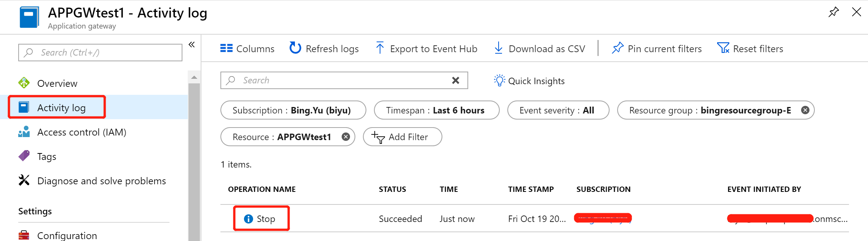This screenshot has height=241, width=868.
Task: Click the Columns icon in toolbar
Action: [x=227, y=48]
